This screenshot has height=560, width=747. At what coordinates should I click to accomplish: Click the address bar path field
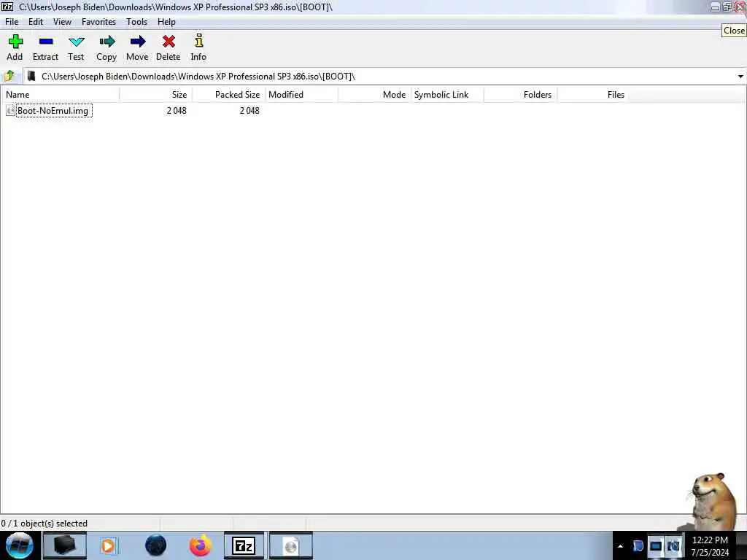384,76
